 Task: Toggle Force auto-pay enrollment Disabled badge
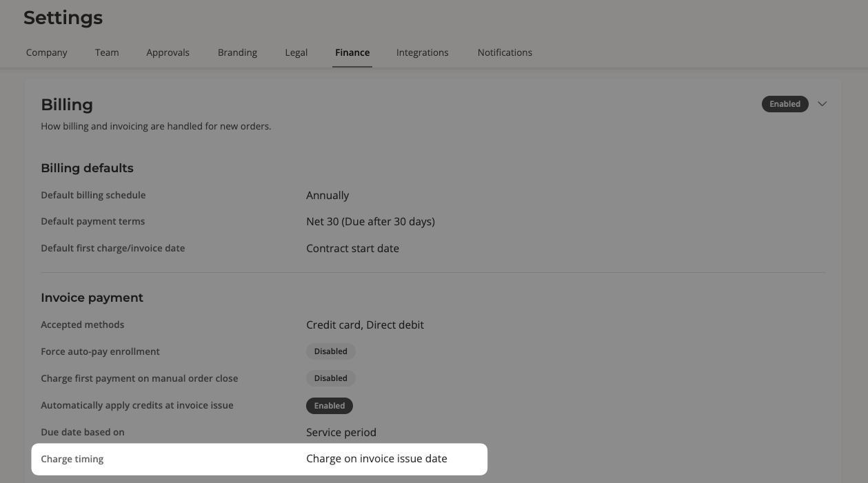click(x=331, y=351)
